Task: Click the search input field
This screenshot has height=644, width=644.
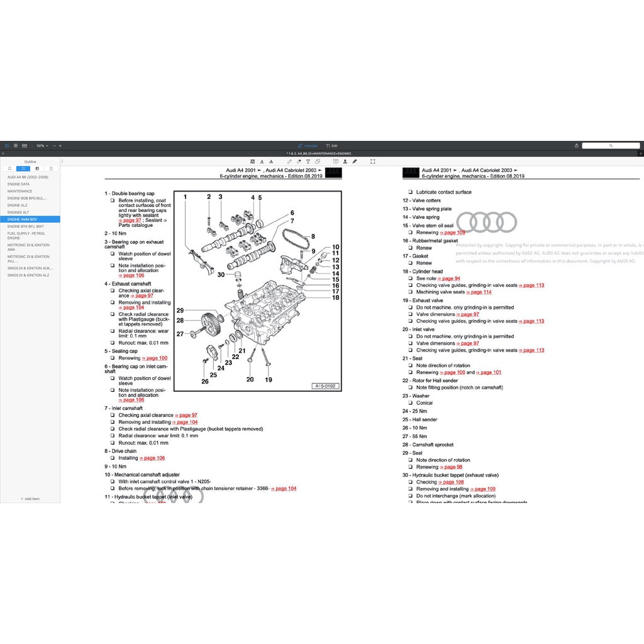Action: [x=610, y=145]
